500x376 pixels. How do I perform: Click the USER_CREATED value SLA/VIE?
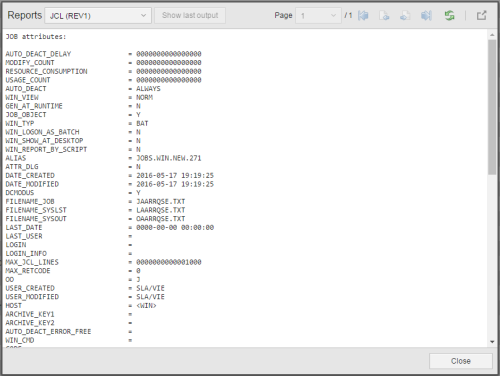coord(150,288)
